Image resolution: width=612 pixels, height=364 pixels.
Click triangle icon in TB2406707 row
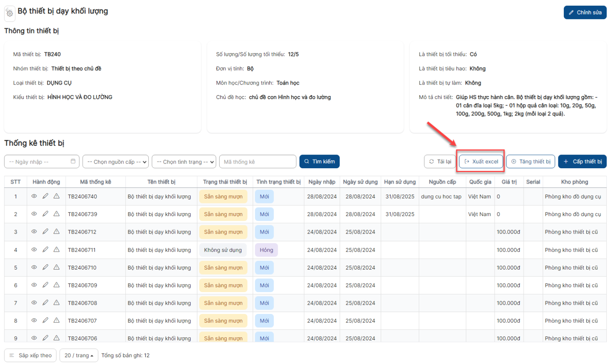coord(57,320)
